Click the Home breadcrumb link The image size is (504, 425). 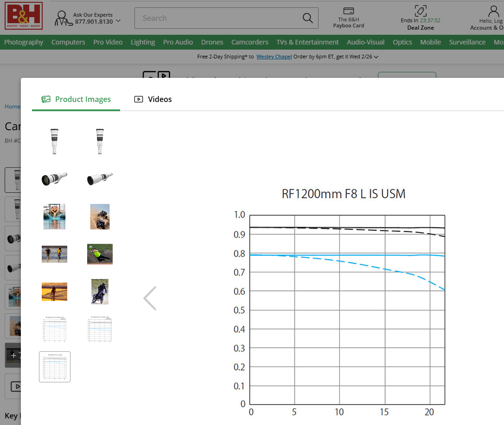(12, 107)
